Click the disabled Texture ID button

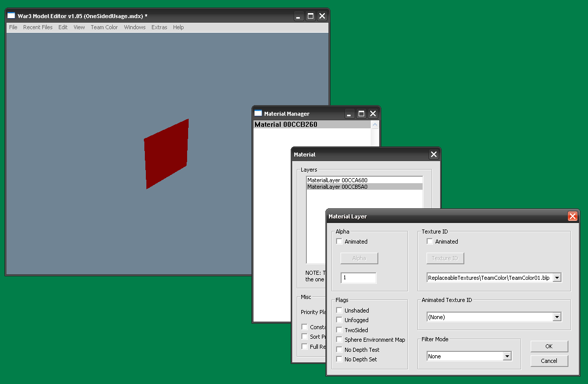tap(445, 258)
